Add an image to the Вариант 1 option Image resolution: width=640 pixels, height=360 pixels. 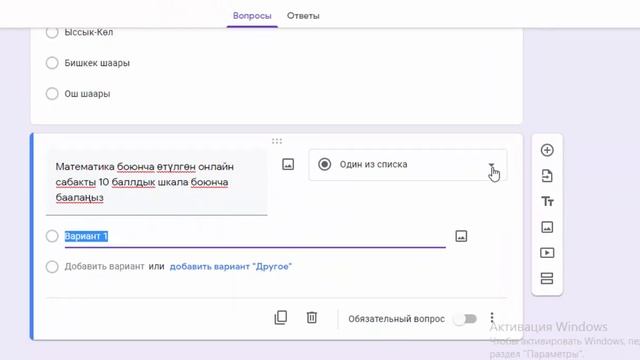[x=461, y=236]
